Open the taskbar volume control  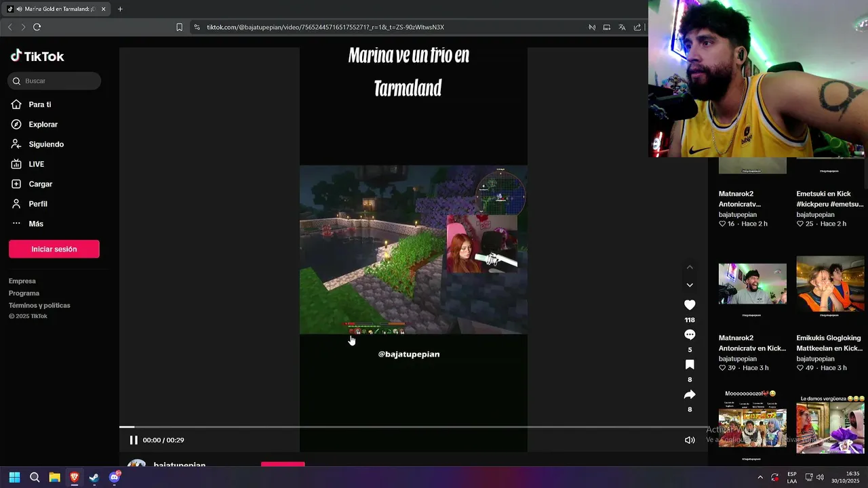tap(821, 477)
